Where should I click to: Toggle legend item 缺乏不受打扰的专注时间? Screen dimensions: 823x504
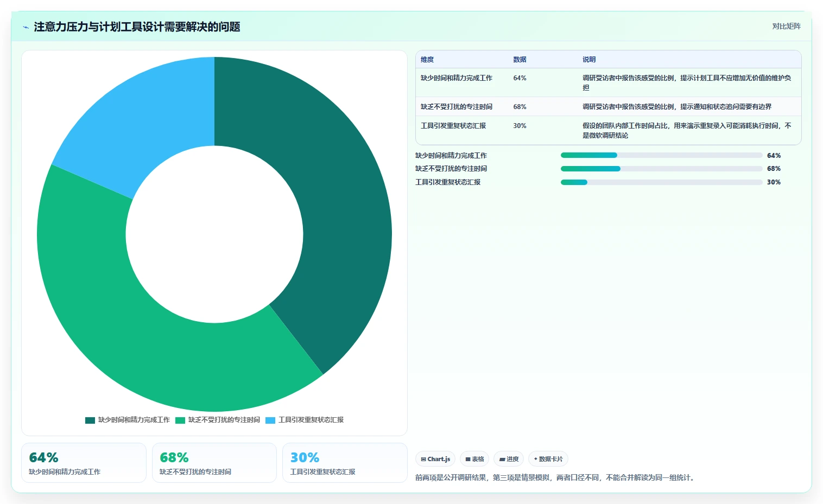point(218,420)
